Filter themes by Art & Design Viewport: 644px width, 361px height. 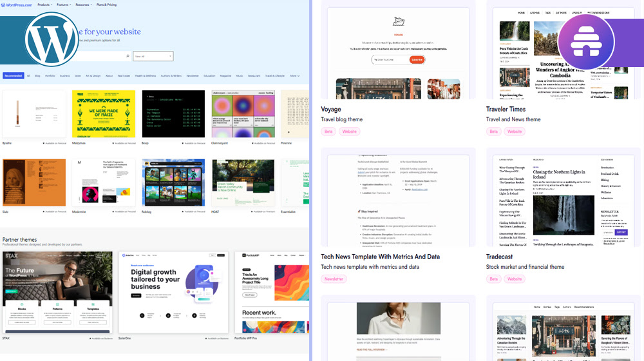pyautogui.click(x=93, y=75)
